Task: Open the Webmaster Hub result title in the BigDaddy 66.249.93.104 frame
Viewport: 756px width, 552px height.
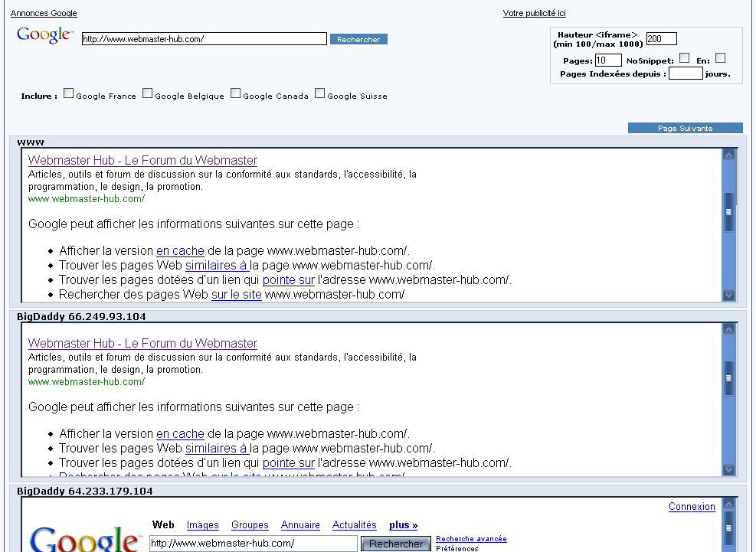Action: tap(142, 343)
